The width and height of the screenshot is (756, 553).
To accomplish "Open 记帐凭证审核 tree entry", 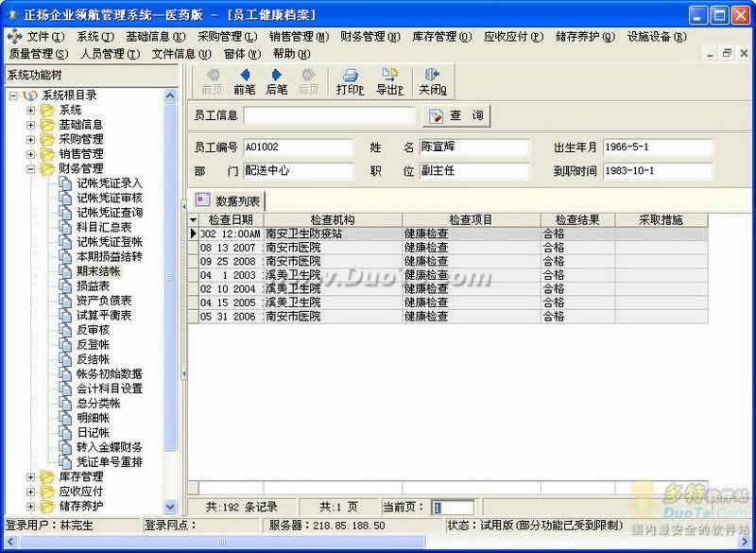I will coord(110,198).
